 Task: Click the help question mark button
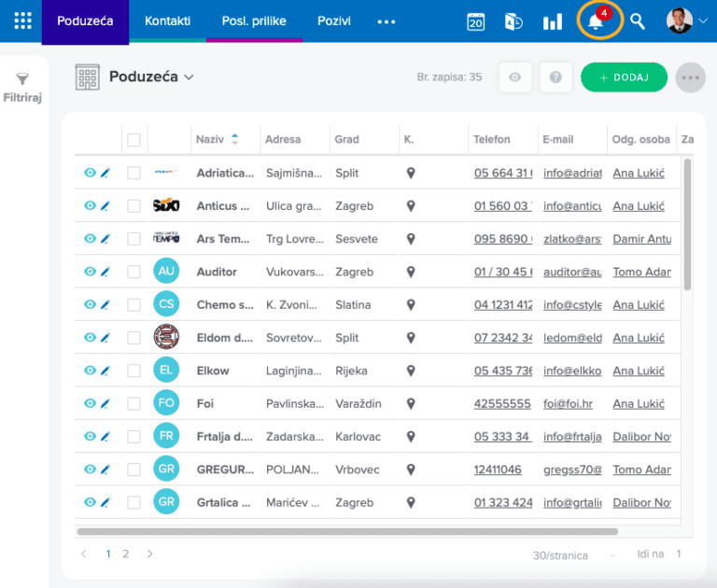(555, 77)
